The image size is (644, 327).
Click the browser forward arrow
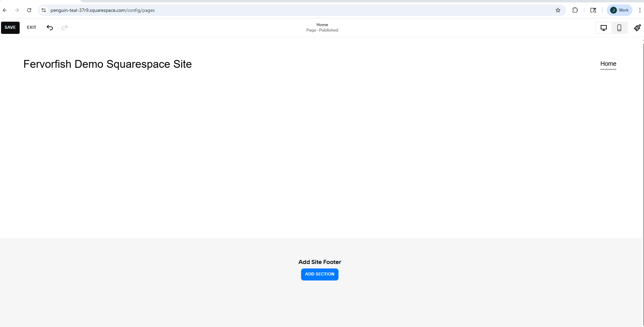[x=17, y=10]
